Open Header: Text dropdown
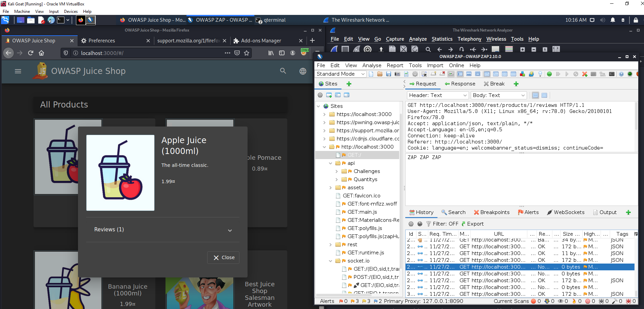 437,95
